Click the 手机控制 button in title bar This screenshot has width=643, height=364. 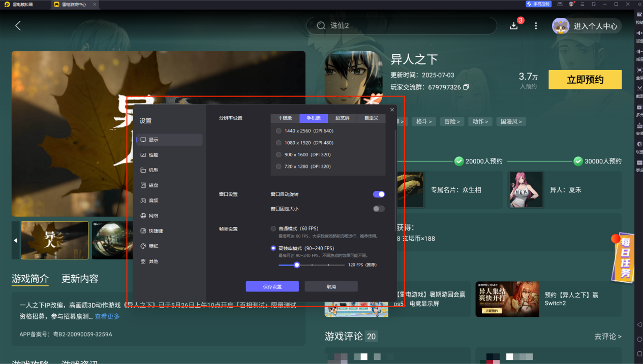pyautogui.click(x=538, y=4)
